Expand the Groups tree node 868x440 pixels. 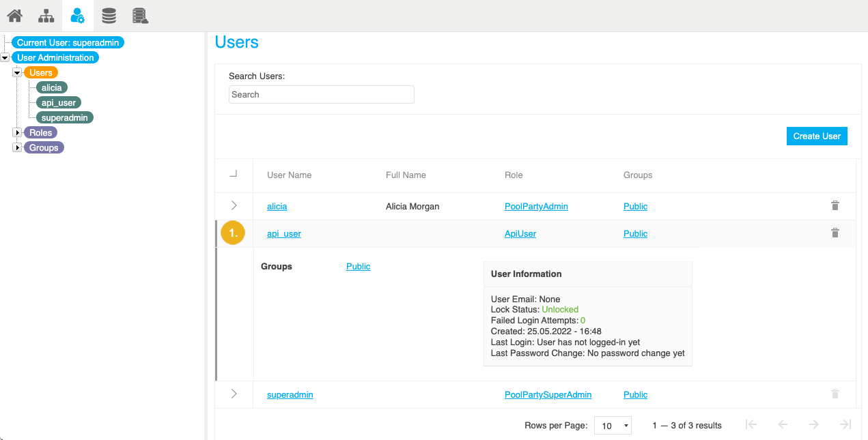pyautogui.click(x=18, y=147)
